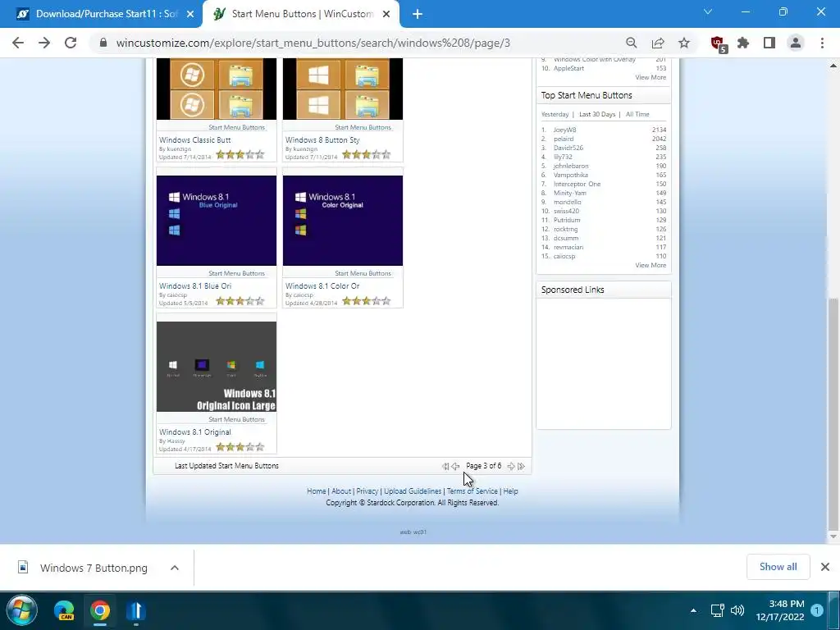
Task: Open the Terms of Service footer link
Action: [x=472, y=491]
